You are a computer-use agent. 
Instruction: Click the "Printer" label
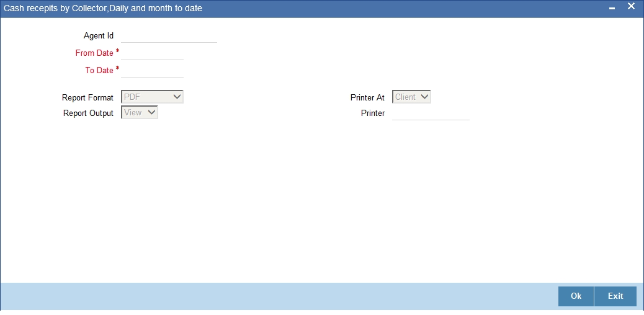coord(373,113)
